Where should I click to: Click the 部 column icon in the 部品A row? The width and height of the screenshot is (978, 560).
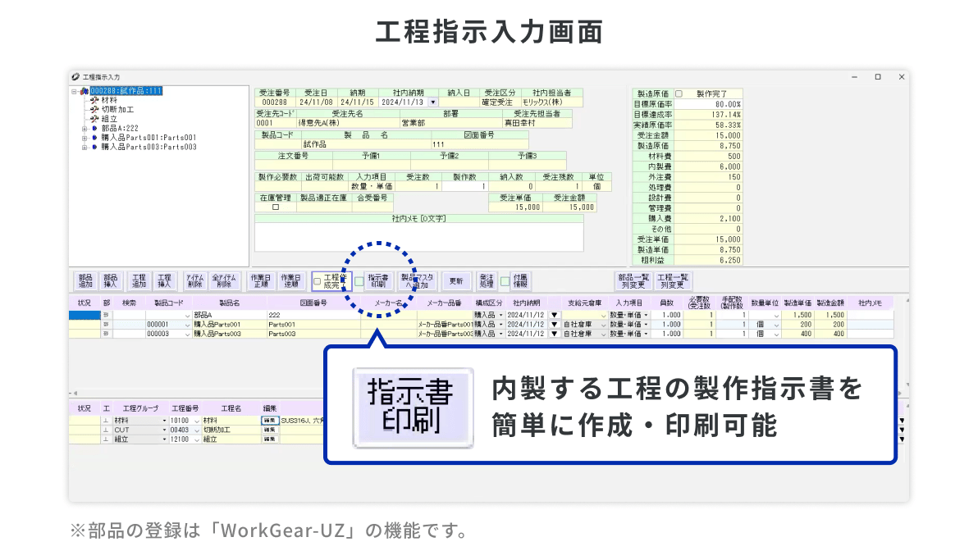tap(106, 316)
